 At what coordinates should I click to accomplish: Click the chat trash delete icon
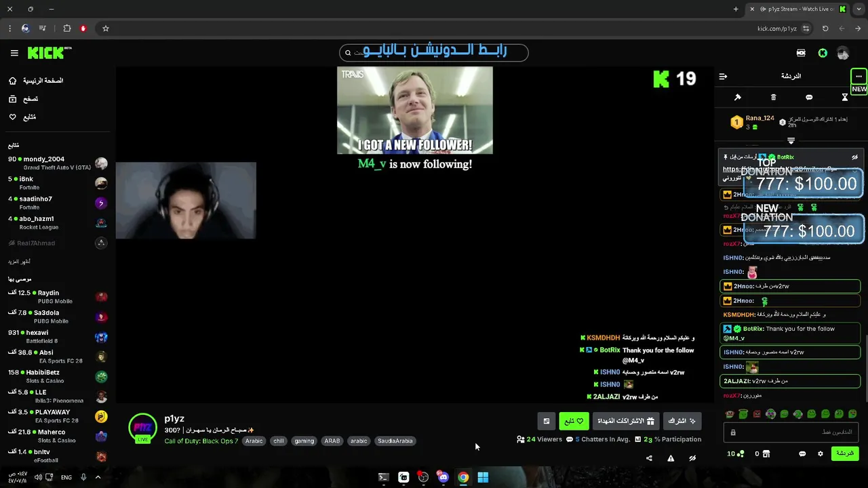point(773,97)
